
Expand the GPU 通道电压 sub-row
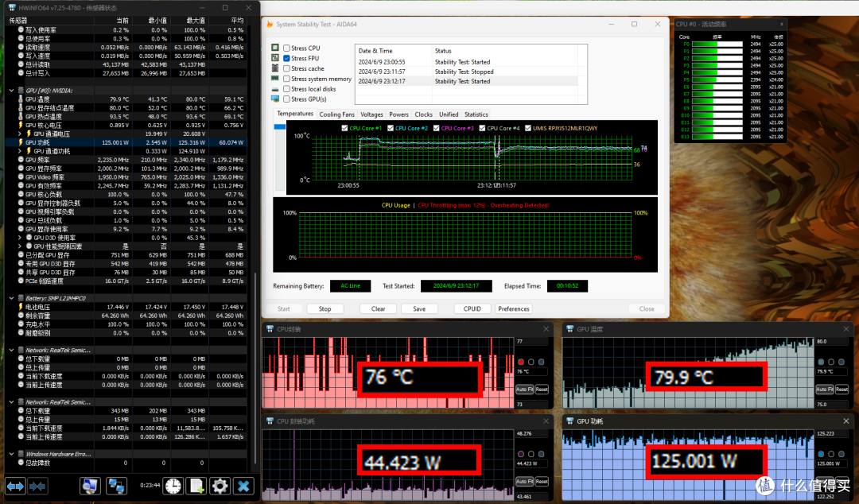[x=20, y=134]
